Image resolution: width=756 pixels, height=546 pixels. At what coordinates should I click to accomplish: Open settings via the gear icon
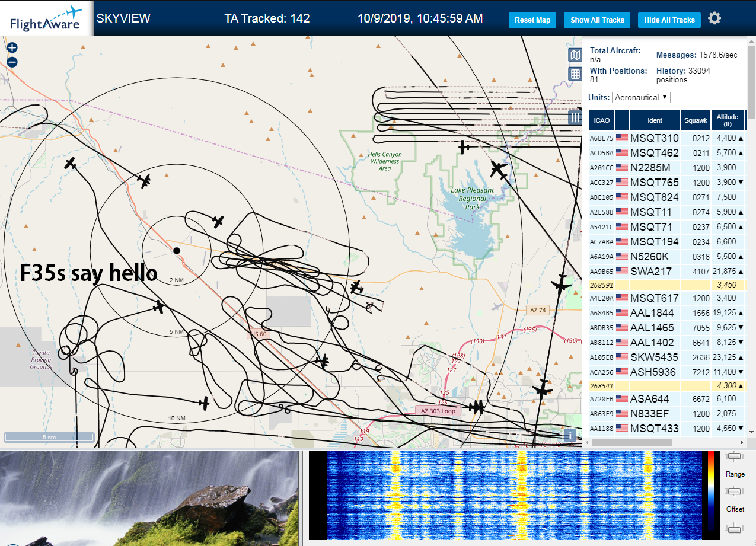(714, 18)
